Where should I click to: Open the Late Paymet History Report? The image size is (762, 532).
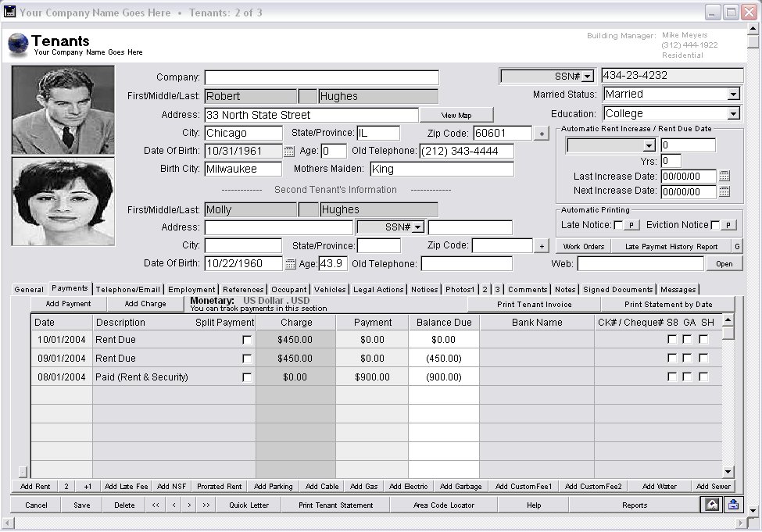(671, 246)
